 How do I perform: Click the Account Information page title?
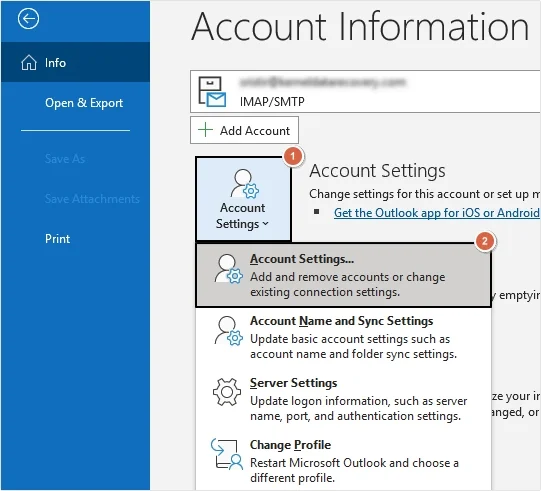360,26
